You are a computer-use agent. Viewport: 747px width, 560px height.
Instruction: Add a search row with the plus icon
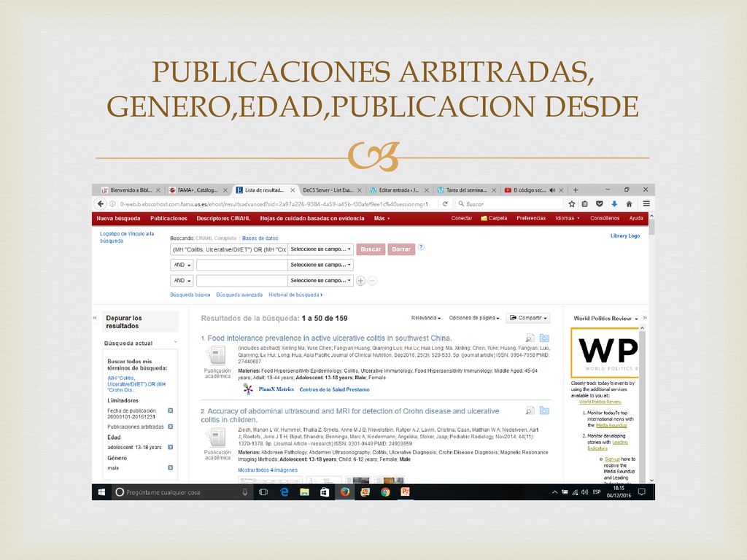[360, 281]
